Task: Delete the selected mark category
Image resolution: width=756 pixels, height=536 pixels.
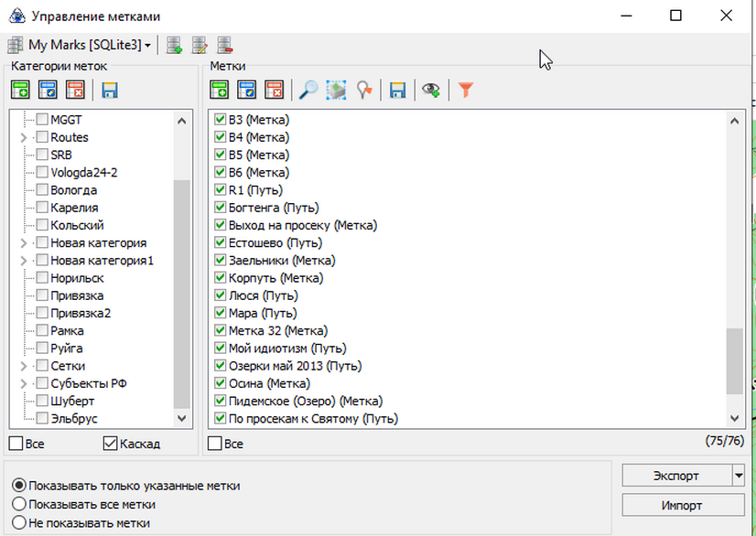Action: [x=75, y=90]
